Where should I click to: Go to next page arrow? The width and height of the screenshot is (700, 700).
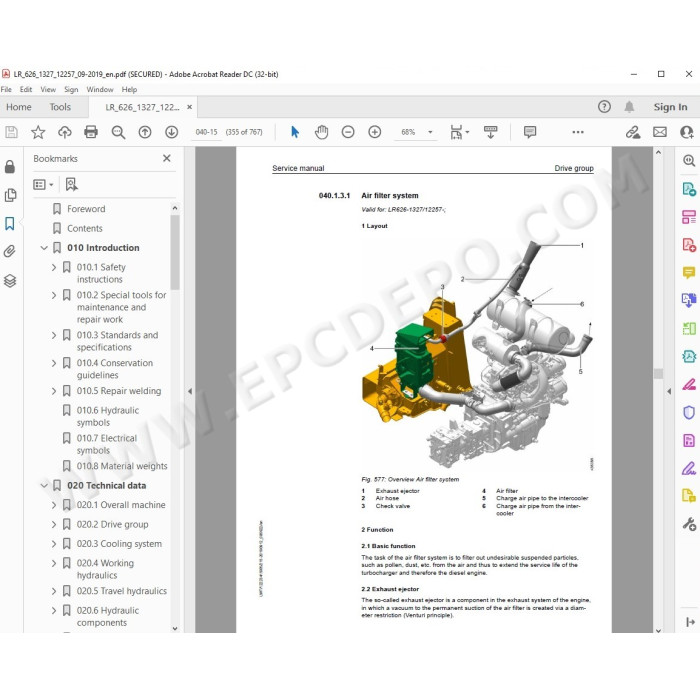172,132
